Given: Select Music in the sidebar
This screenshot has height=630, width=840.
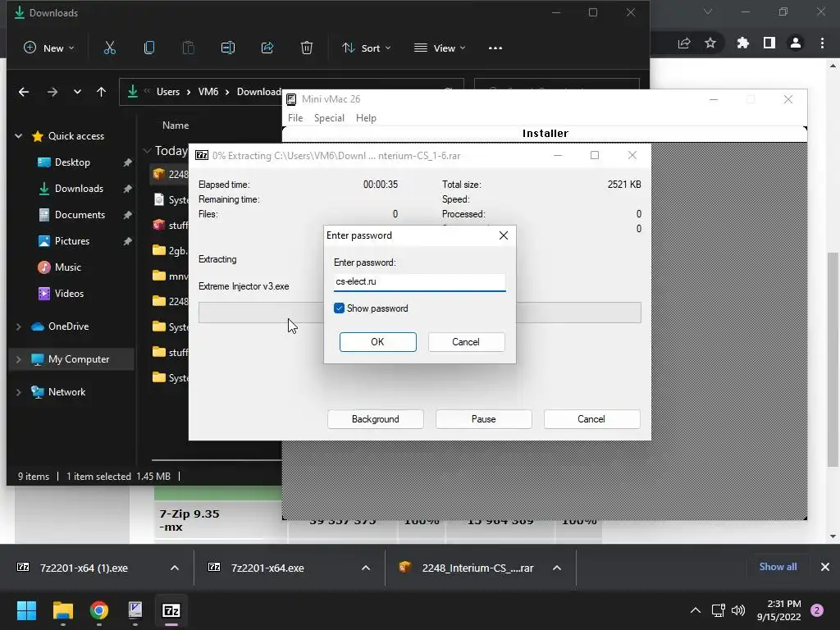Looking at the screenshot, I should pyautogui.click(x=67, y=267).
